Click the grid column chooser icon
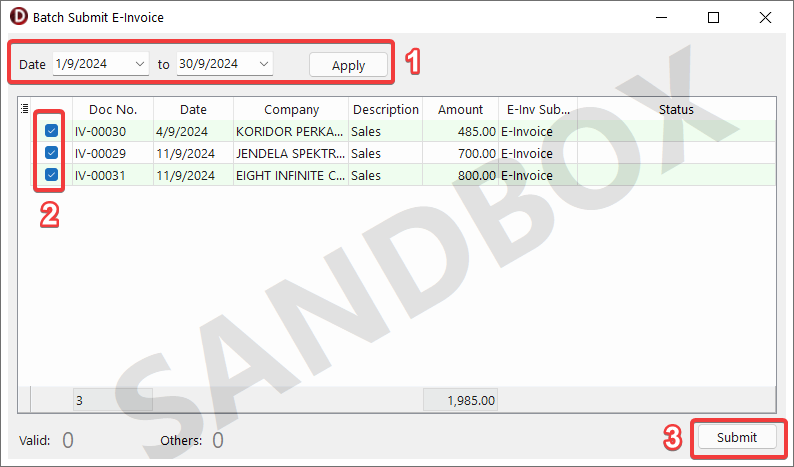Screen dimensions: 794x467 click(x=25, y=109)
